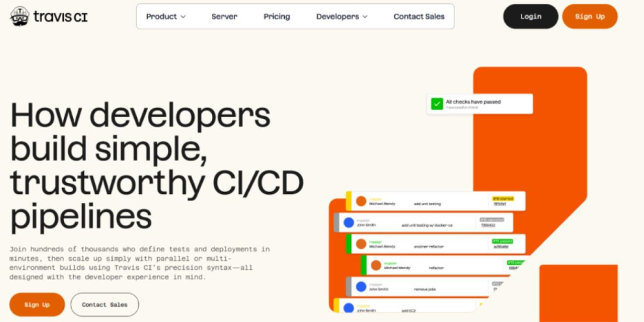
Task: Click the chevron next to Product
Action: [x=183, y=17]
